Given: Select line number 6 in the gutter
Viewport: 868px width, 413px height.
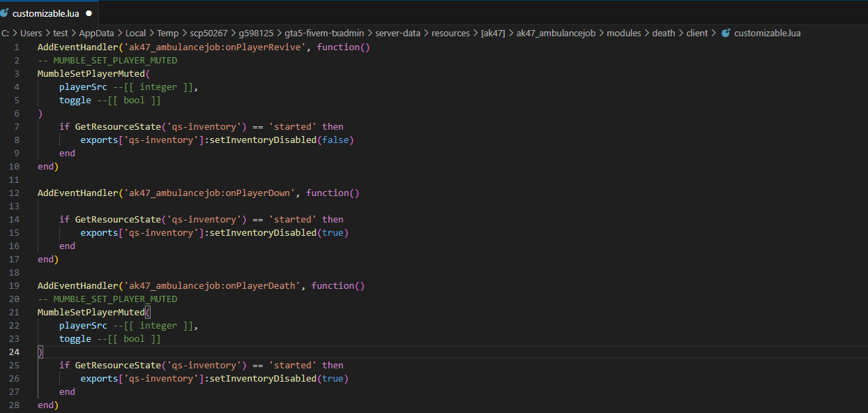Looking at the screenshot, I should (17, 114).
